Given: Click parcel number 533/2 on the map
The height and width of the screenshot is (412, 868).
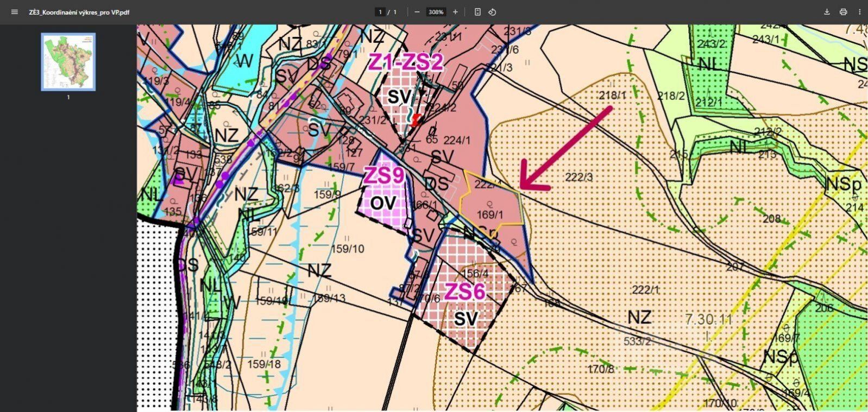Looking at the screenshot, I should tap(638, 341).
